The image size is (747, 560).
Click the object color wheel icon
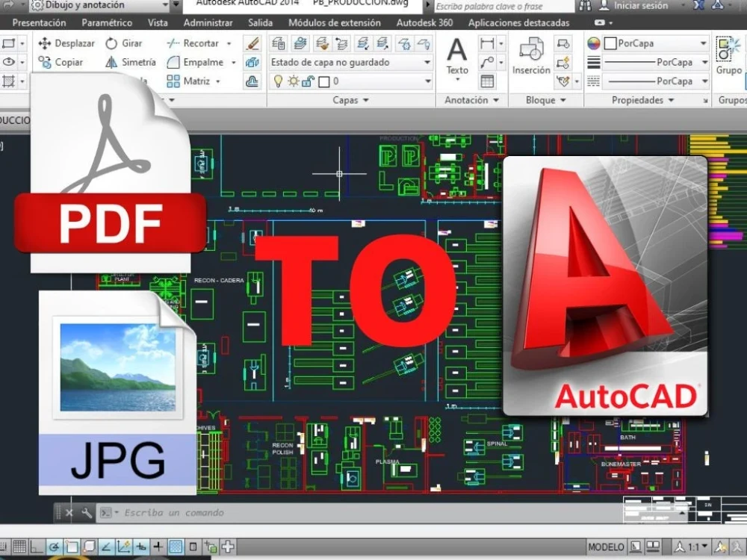pyautogui.click(x=594, y=43)
